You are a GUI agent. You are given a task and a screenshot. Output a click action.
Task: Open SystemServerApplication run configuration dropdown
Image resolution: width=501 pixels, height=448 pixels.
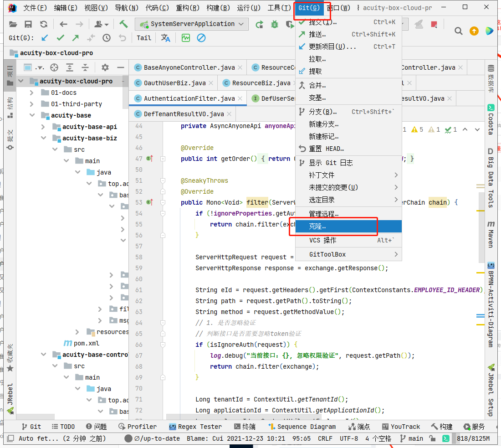(x=192, y=24)
